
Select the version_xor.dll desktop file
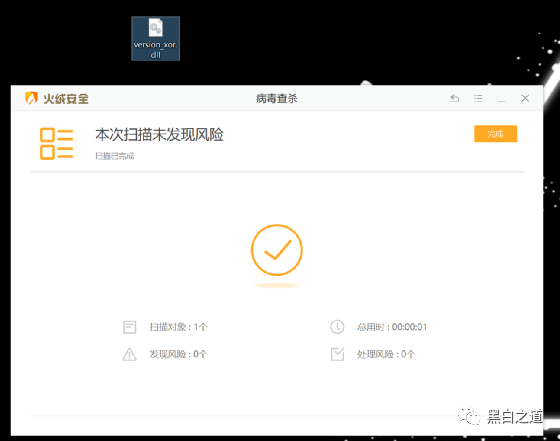[x=155, y=38]
